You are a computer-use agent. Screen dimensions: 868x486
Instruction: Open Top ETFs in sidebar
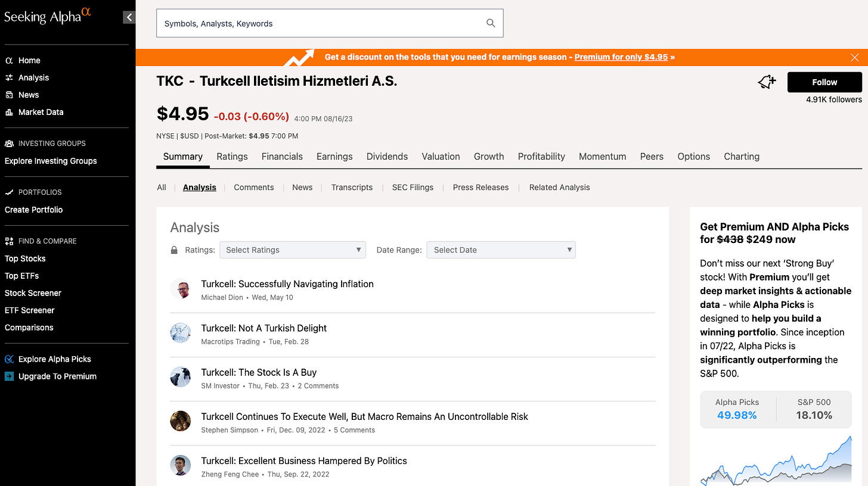coord(21,276)
